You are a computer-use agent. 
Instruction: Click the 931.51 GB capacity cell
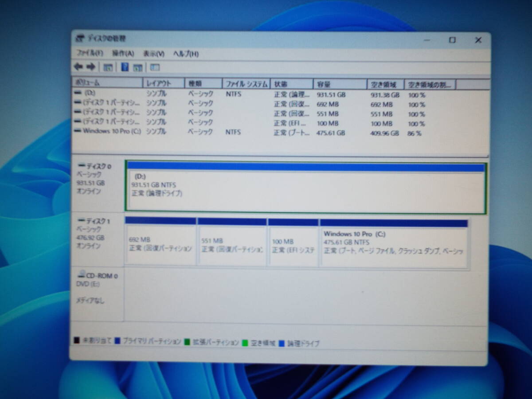[x=331, y=94]
